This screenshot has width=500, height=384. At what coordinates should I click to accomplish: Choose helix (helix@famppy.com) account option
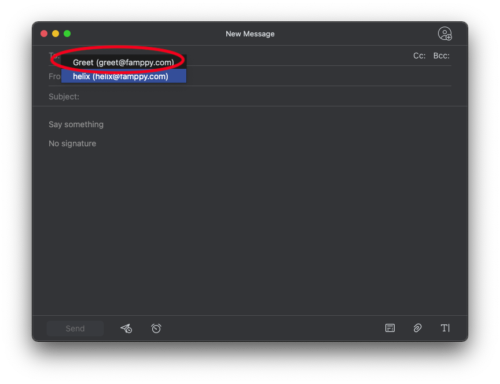(124, 76)
